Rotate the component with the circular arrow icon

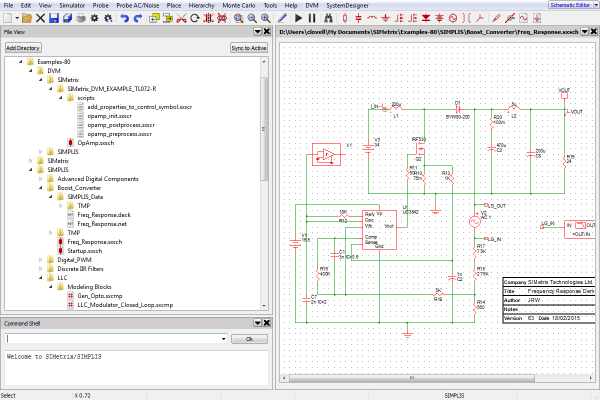[194, 18]
